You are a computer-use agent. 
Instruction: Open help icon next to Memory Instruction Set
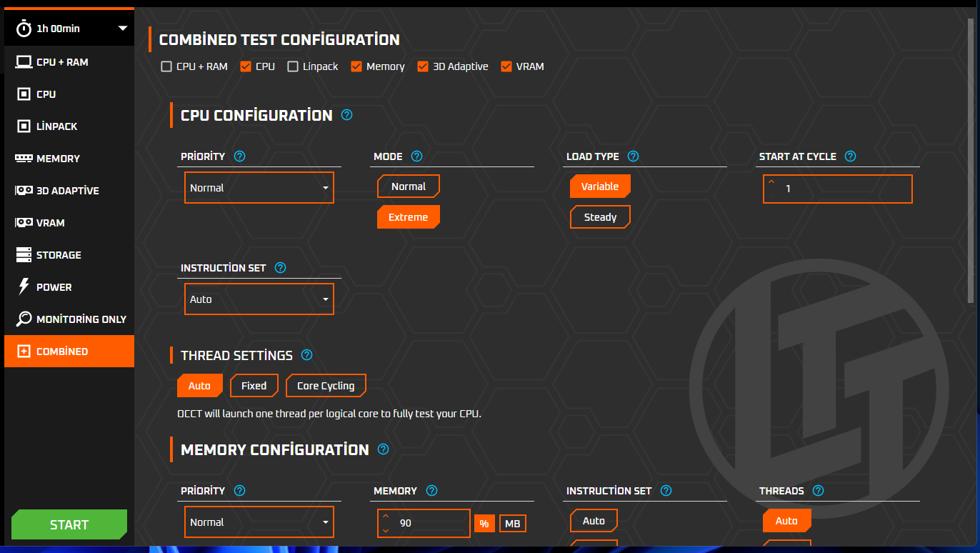666,490
